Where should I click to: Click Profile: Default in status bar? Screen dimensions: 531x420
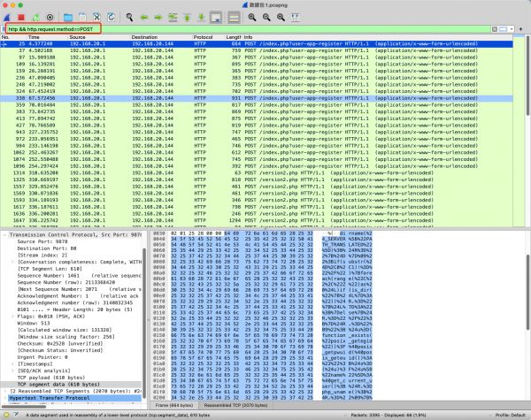[511, 415]
